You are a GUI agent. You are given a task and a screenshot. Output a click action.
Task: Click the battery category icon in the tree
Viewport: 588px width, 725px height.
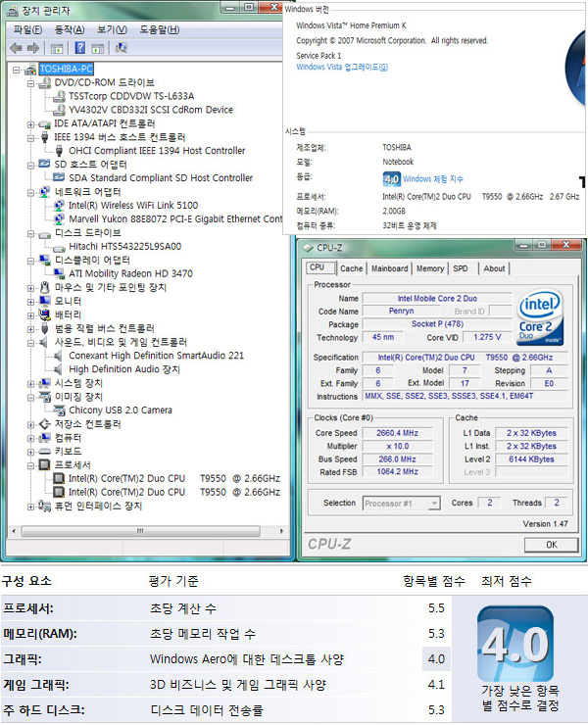[44, 314]
